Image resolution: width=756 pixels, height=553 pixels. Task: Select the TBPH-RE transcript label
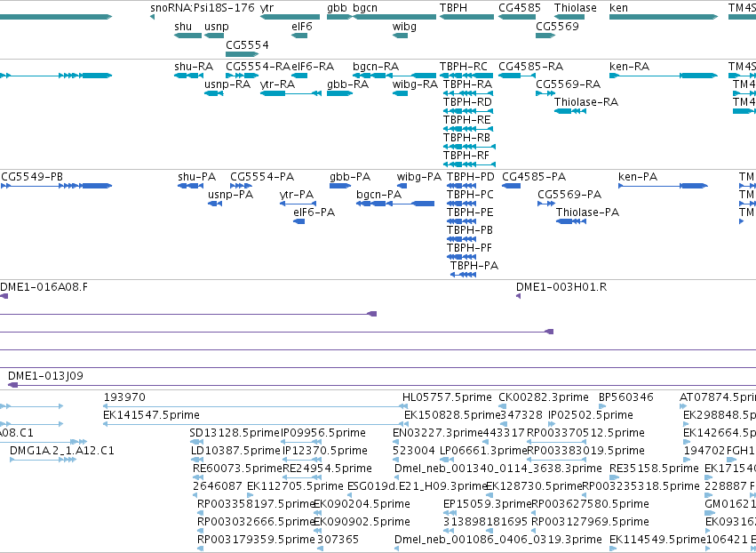(x=466, y=120)
